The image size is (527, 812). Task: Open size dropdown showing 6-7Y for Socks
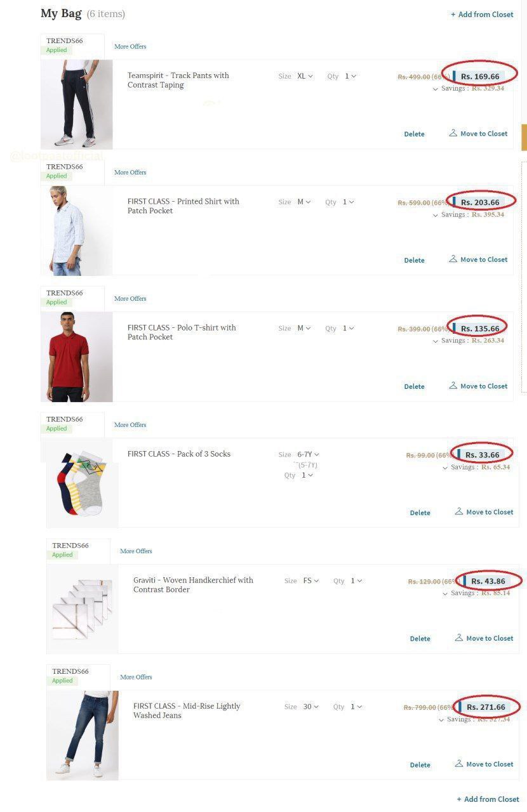(x=309, y=454)
